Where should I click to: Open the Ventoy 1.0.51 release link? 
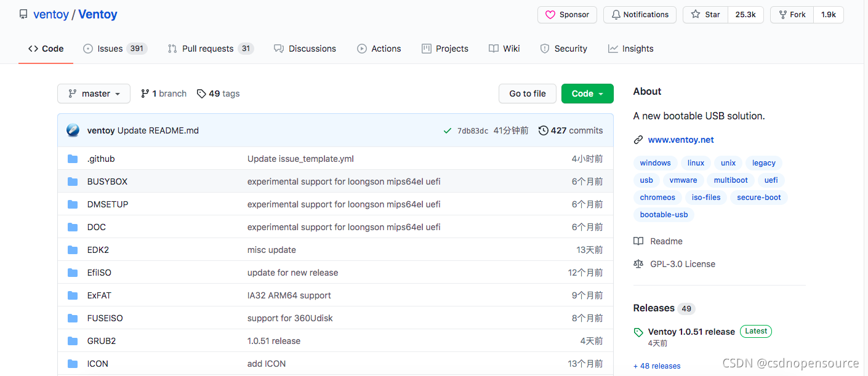[x=691, y=332]
